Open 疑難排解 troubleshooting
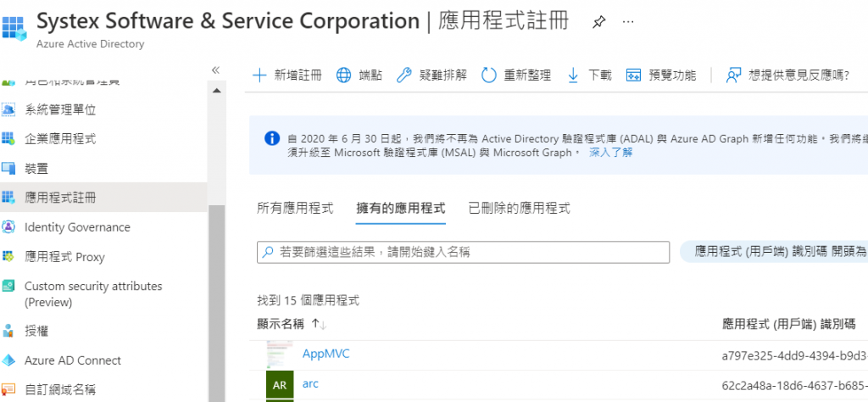The width and height of the screenshot is (868, 402). tap(442, 75)
